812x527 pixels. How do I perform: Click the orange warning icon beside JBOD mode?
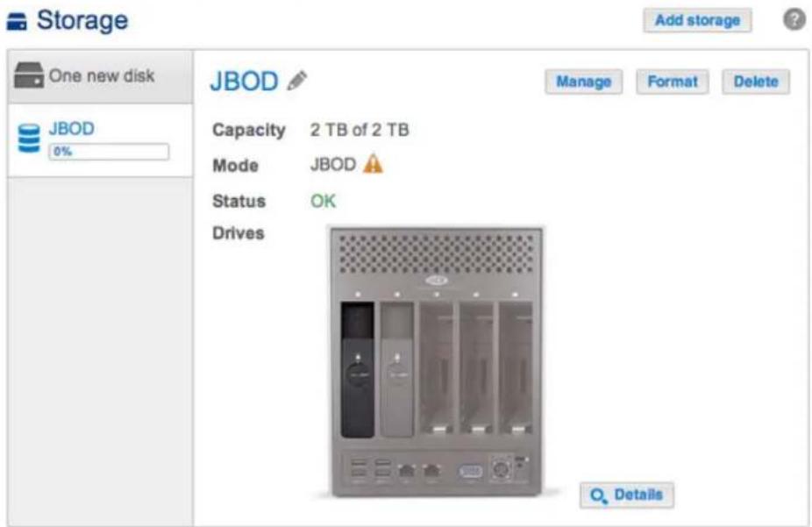click(373, 164)
